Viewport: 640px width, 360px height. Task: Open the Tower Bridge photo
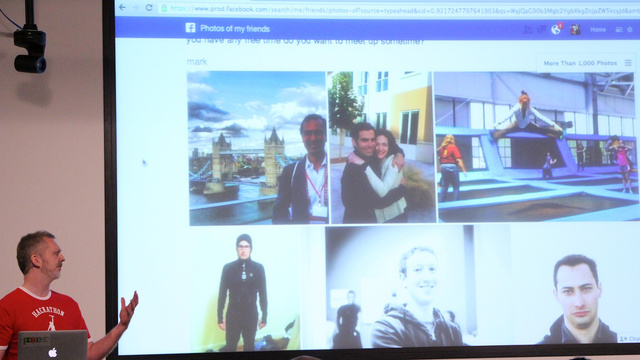258,148
